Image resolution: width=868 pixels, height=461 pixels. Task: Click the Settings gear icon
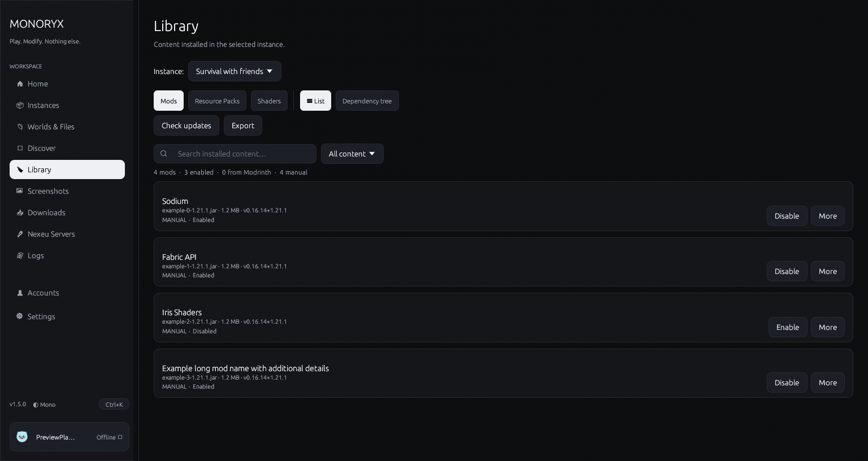click(x=20, y=316)
